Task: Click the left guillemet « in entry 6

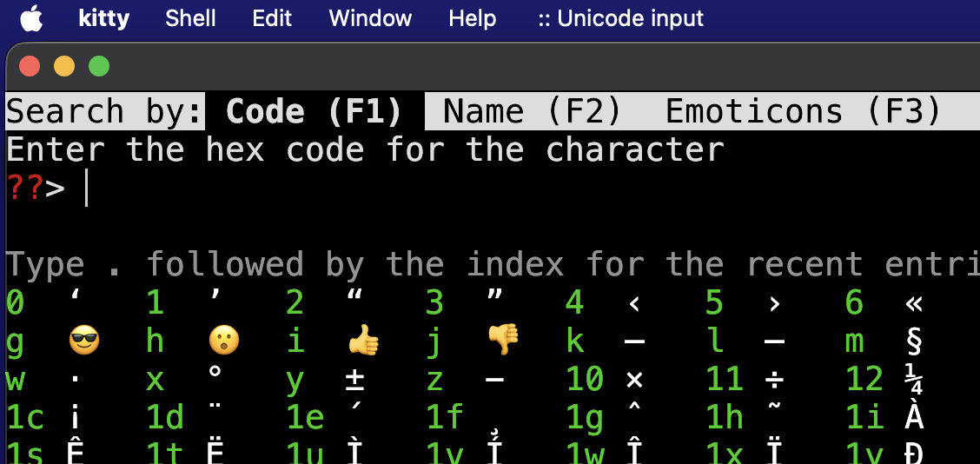Action: 914,304
